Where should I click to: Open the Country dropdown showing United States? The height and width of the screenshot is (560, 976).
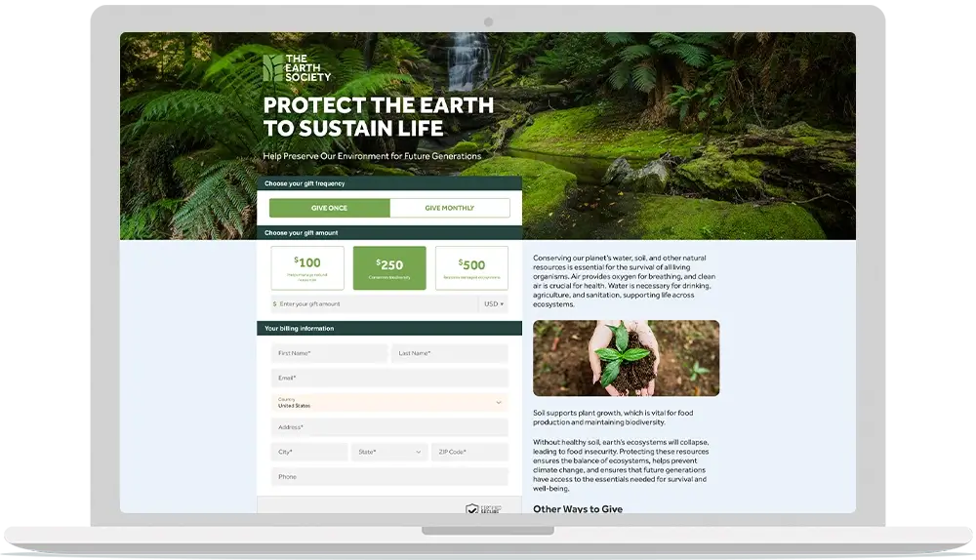(389, 403)
